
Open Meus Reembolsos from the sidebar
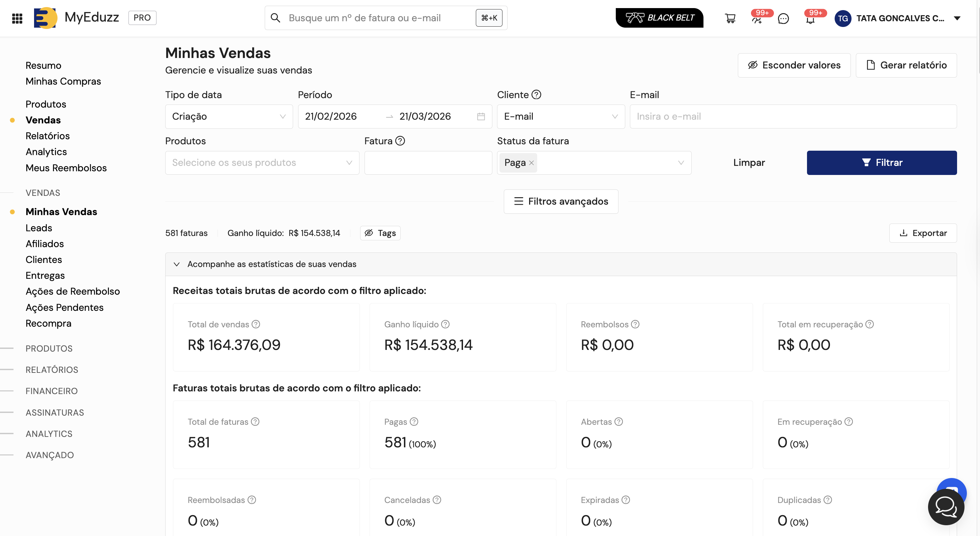point(66,168)
